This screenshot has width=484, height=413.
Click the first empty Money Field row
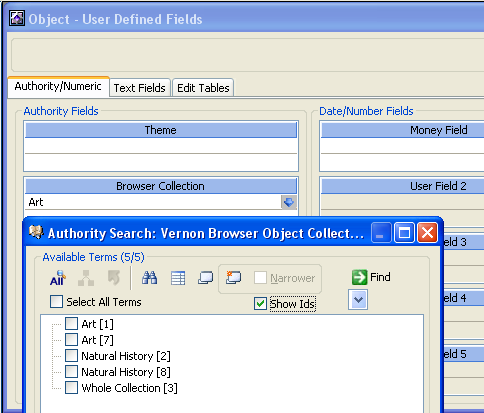click(403, 146)
